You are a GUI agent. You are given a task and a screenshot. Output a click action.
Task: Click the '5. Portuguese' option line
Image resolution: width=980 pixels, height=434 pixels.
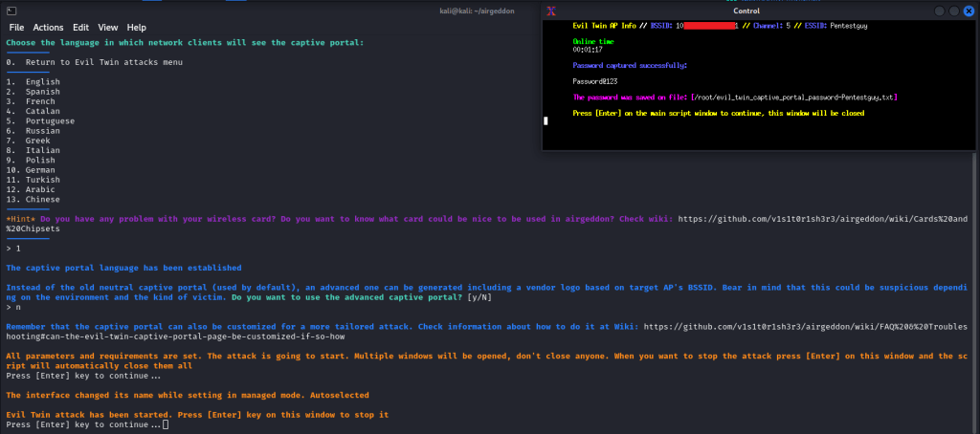(x=40, y=121)
